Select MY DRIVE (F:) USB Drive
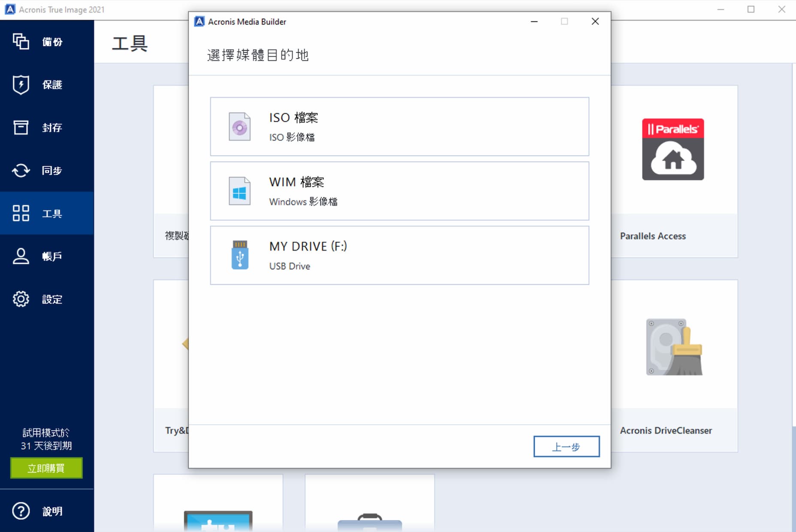This screenshot has width=796, height=532. pos(399,255)
